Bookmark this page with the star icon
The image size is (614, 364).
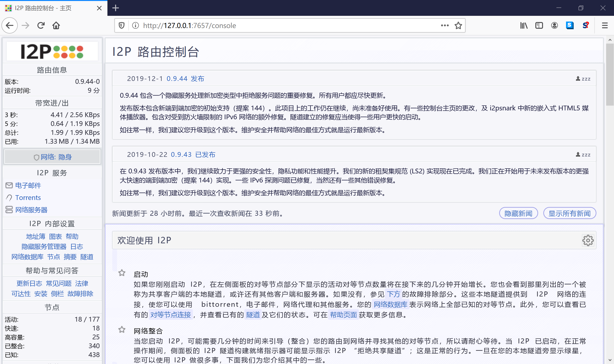458,26
